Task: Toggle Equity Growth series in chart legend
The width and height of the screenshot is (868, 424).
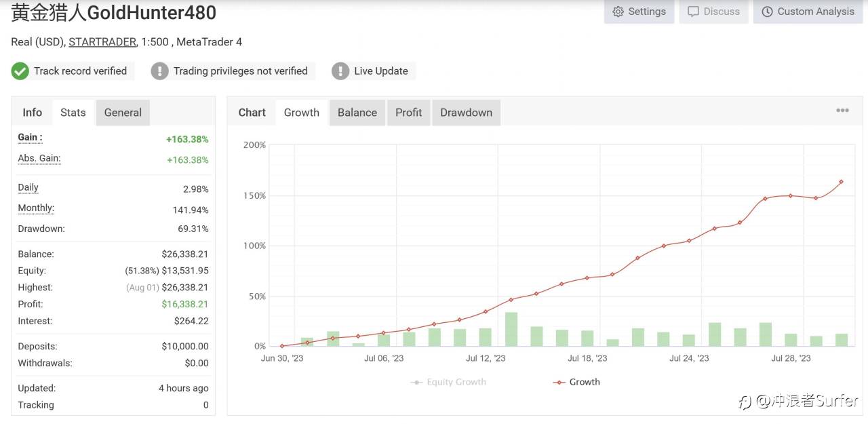Action: pos(449,382)
